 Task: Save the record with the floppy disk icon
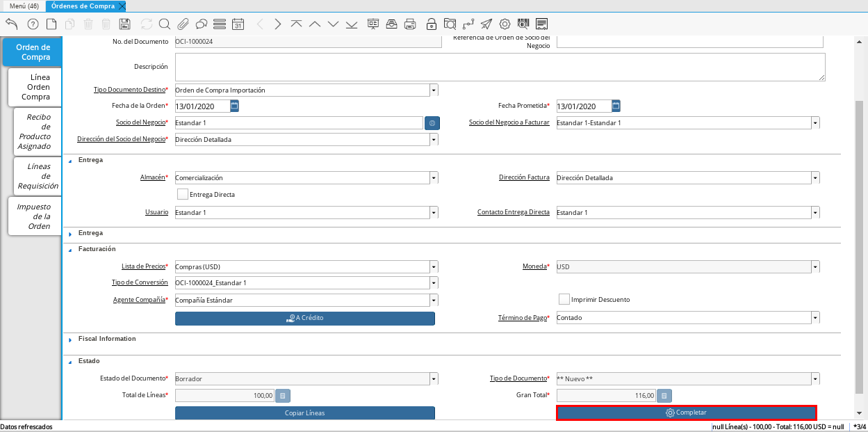(125, 24)
